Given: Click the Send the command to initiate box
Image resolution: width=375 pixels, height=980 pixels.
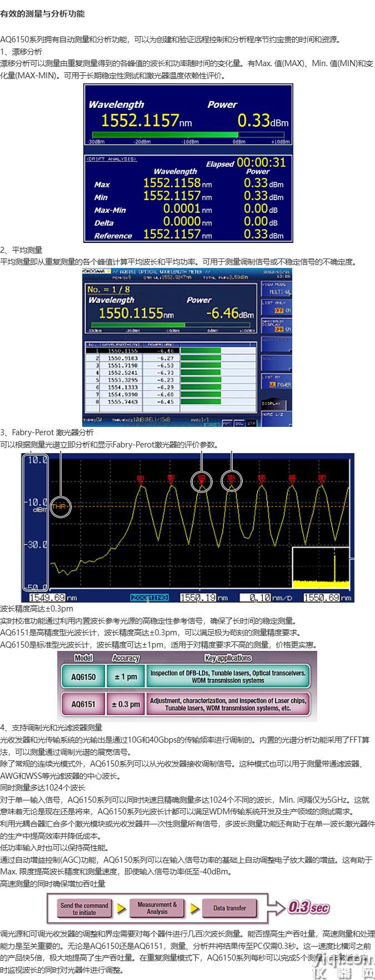Looking at the screenshot, I should click(84, 908).
